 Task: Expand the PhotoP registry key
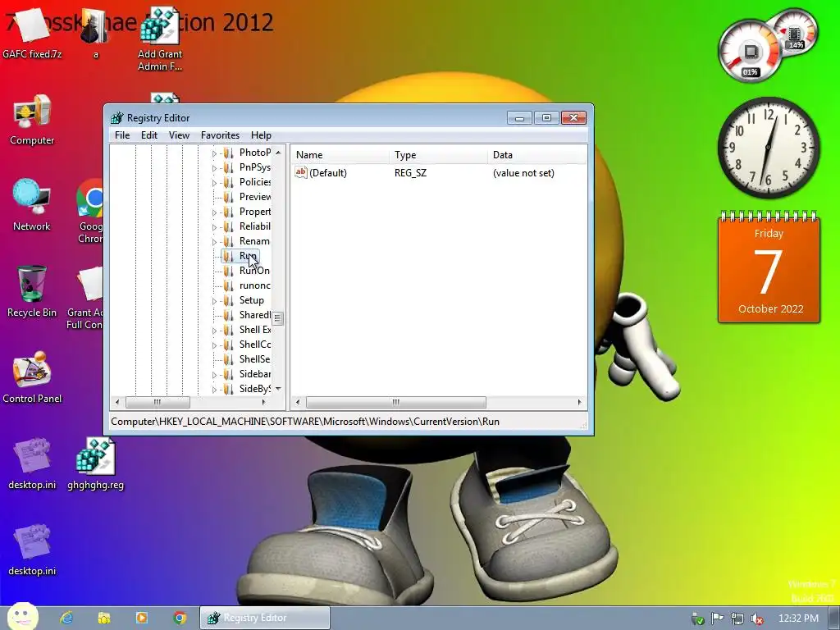click(214, 153)
